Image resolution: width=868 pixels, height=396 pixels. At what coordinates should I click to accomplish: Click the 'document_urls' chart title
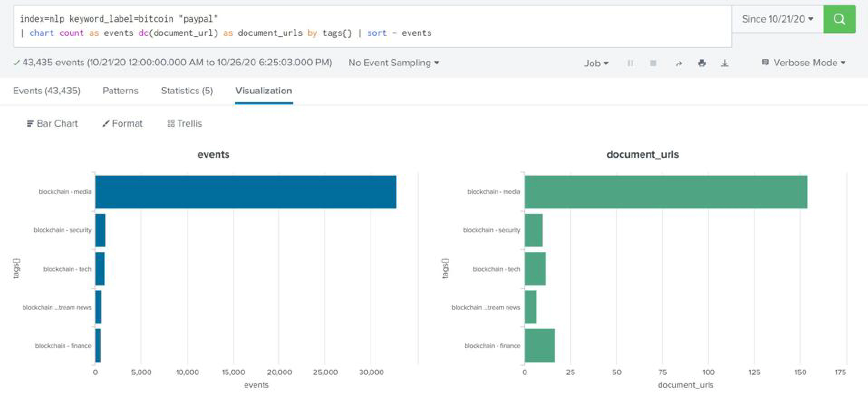coord(643,154)
